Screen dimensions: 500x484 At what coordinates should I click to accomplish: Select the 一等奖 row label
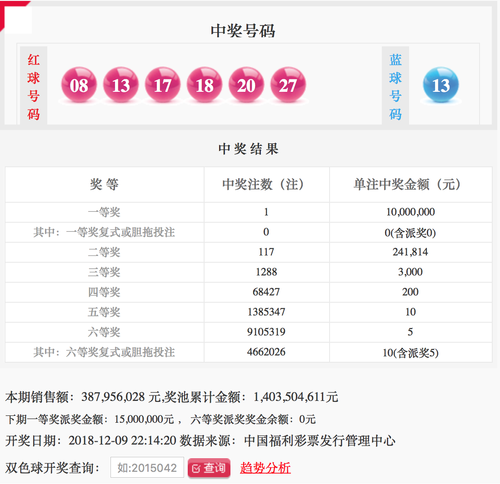click(x=104, y=212)
